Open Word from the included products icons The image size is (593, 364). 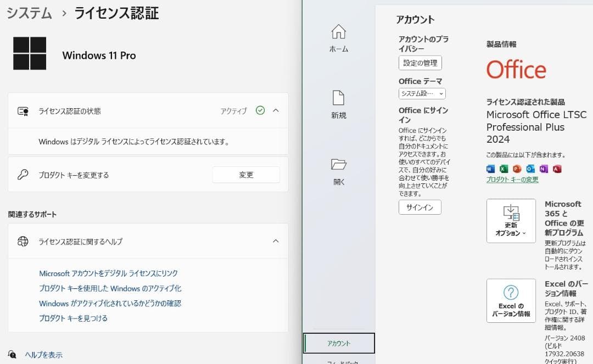click(x=490, y=169)
